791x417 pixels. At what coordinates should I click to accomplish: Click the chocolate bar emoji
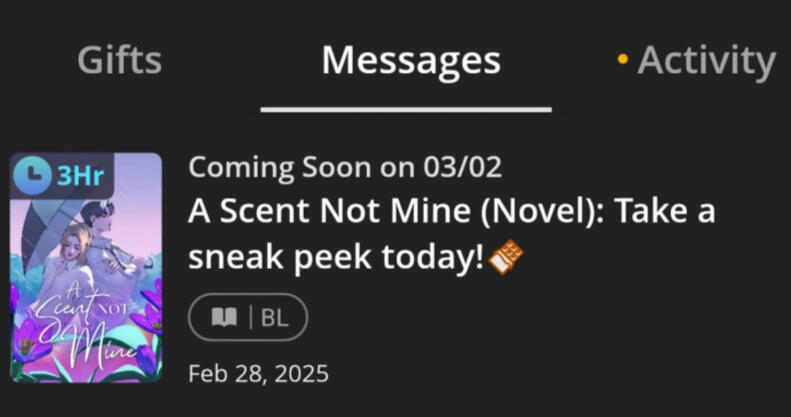506,257
